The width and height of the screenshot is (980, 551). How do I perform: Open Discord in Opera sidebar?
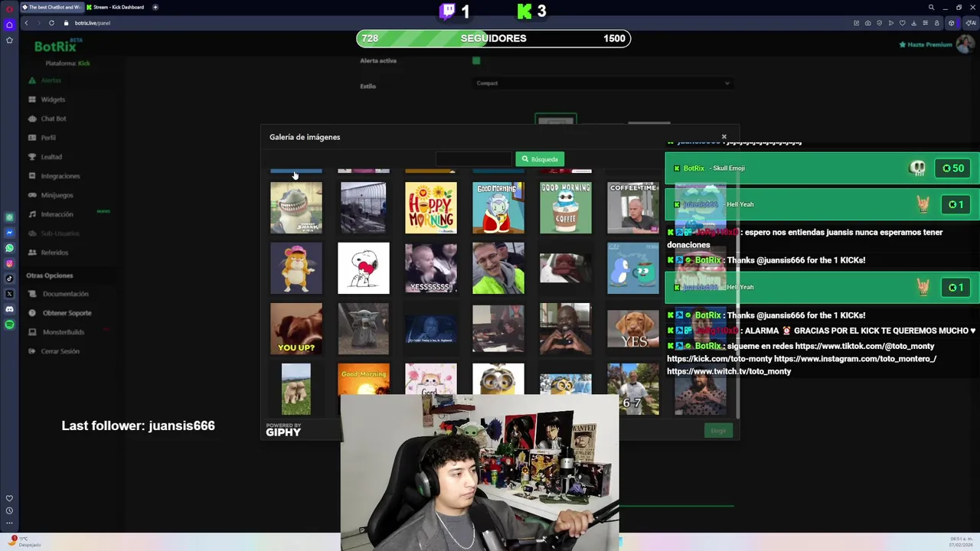click(9, 309)
